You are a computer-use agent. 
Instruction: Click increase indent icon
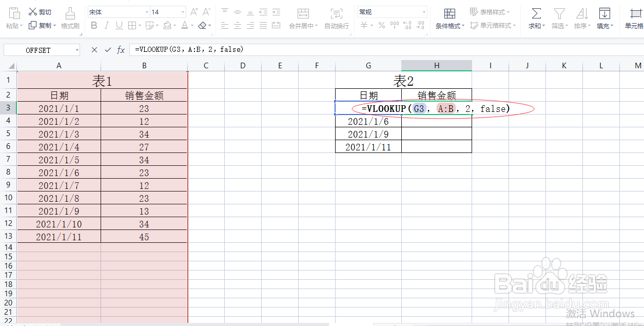click(276, 12)
